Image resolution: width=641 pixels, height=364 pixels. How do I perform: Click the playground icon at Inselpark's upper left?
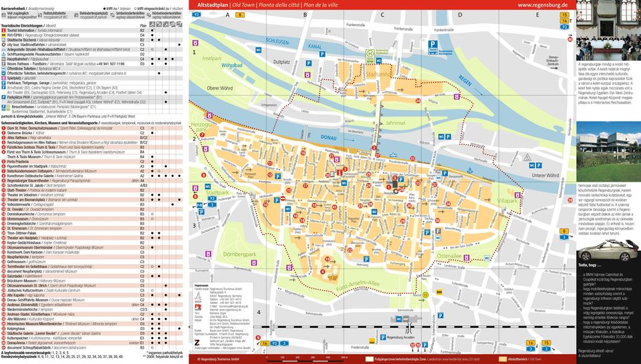coord(195,42)
